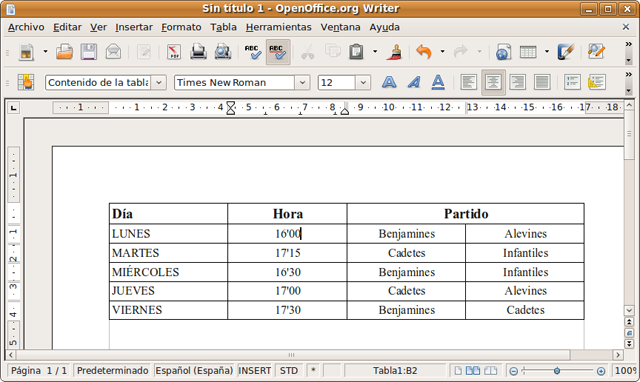Viewport: 640px width, 382px height.
Task: Toggle STD selection mode in the status bar
Action: click(x=289, y=371)
